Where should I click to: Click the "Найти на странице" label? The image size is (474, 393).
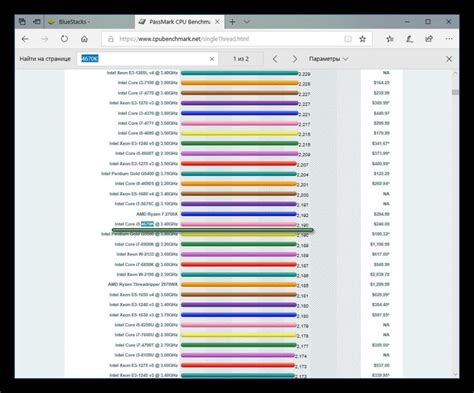(45, 59)
